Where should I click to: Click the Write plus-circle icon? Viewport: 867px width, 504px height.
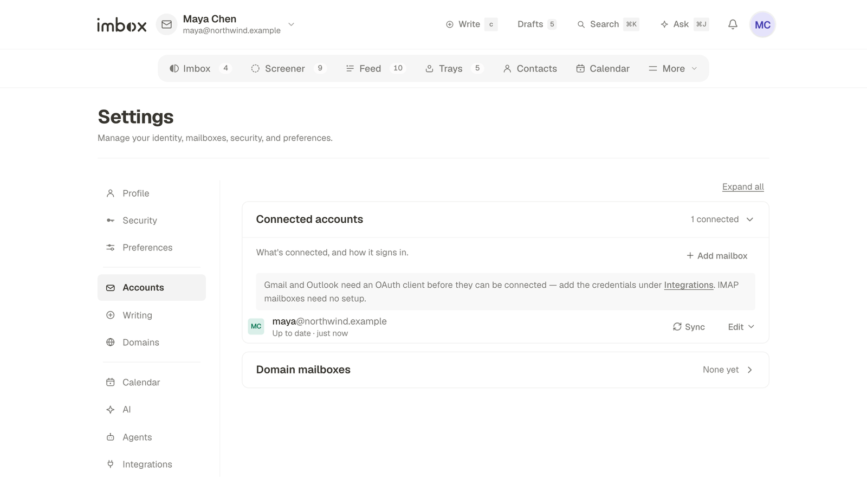click(x=450, y=24)
